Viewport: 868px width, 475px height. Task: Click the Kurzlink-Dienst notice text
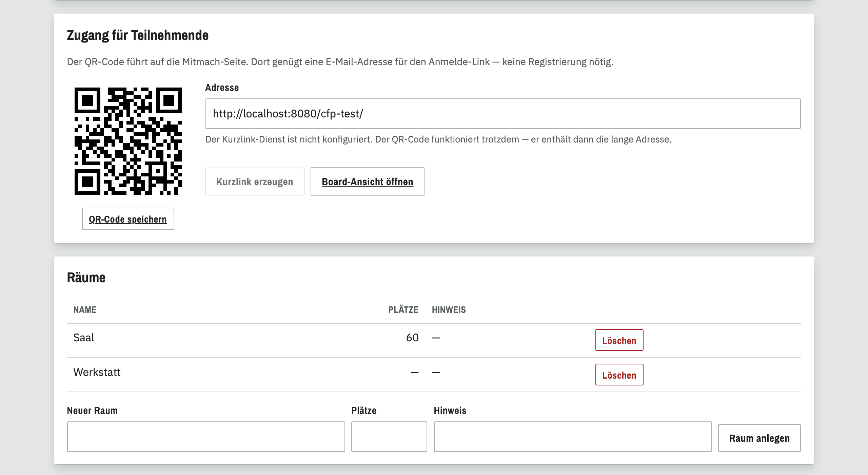tap(438, 139)
